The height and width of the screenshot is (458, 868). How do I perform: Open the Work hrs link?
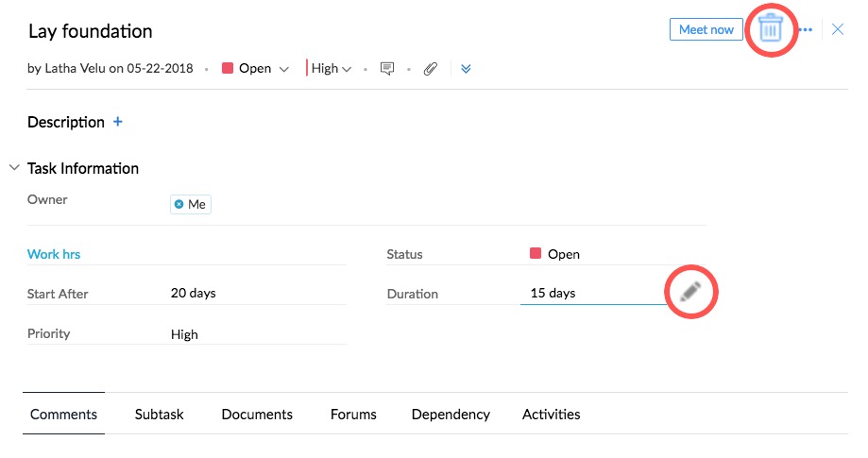point(54,254)
